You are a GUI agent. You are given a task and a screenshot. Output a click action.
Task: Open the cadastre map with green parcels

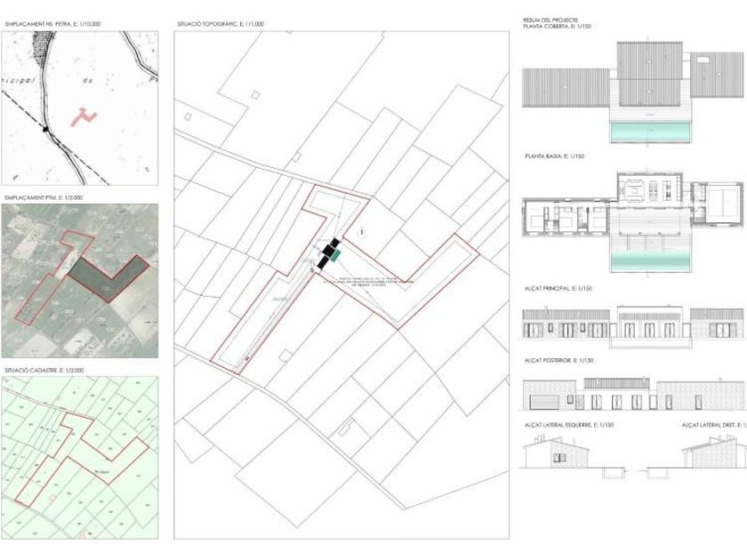tap(79, 458)
